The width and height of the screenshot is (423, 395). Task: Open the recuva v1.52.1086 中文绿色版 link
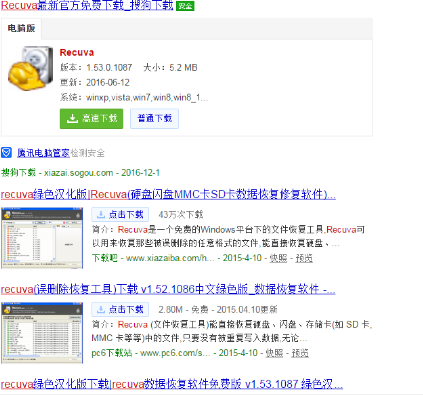(168, 289)
